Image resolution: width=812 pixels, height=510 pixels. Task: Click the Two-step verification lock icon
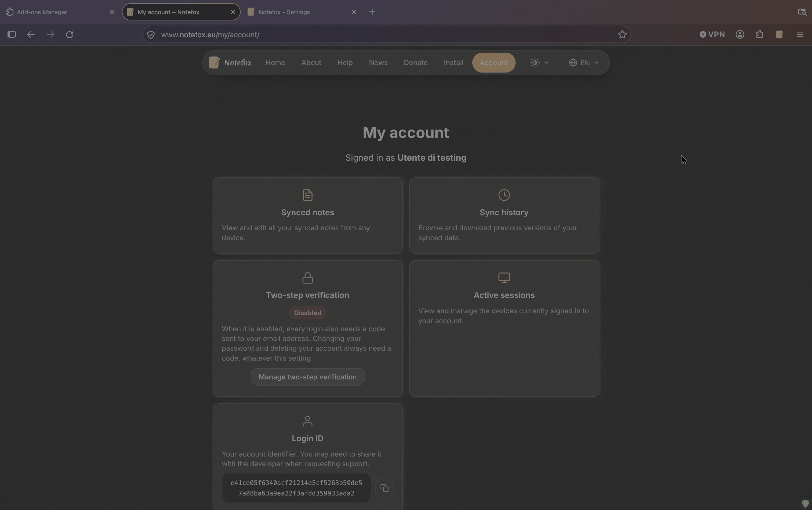coord(307,278)
